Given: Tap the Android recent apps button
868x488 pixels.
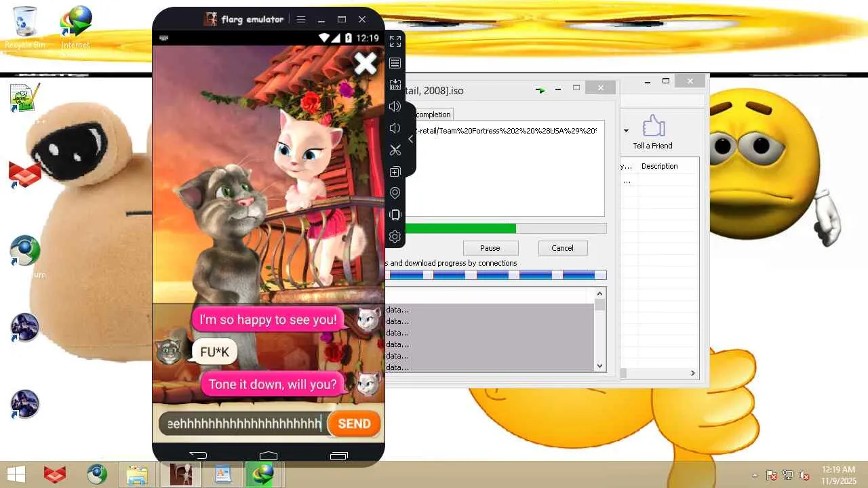Looking at the screenshot, I should pos(338,455).
